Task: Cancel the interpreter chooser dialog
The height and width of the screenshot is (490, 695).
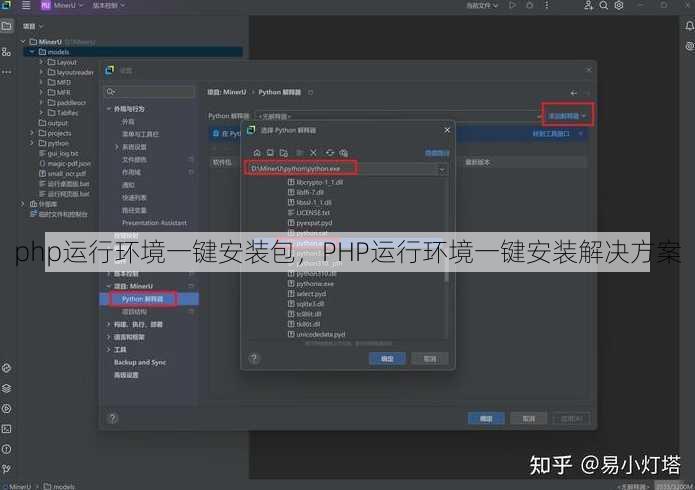Action: (429, 359)
